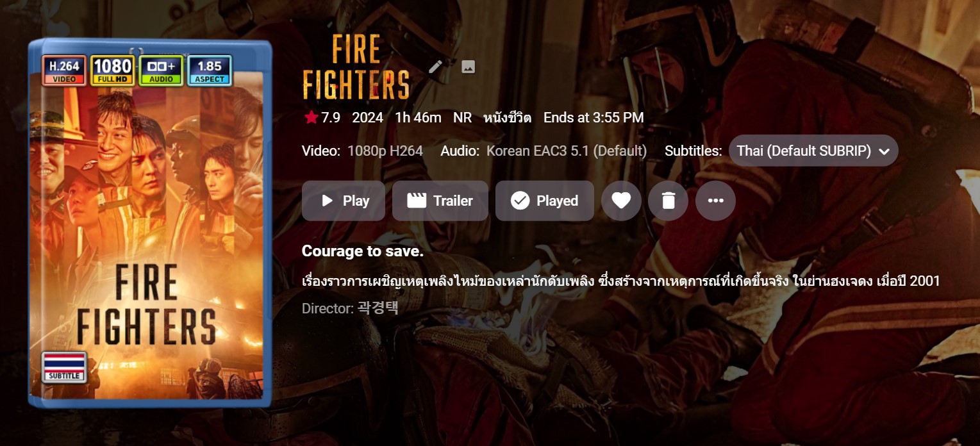The image size is (980, 446).
Task: Mark movie as favorite with heart icon
Action: click(x=621, y=201)
